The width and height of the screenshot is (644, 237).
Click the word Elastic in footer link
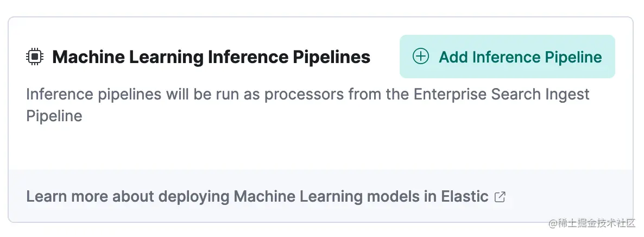point(464,197)
